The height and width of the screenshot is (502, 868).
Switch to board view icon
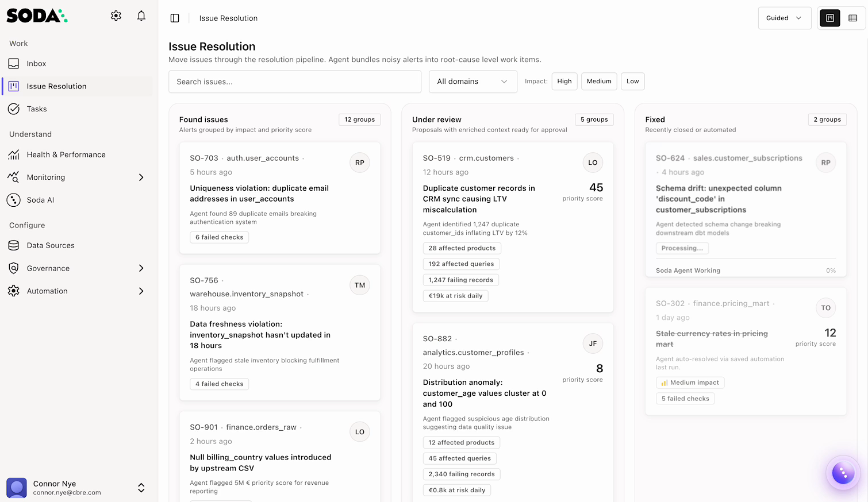coord(829,18)
